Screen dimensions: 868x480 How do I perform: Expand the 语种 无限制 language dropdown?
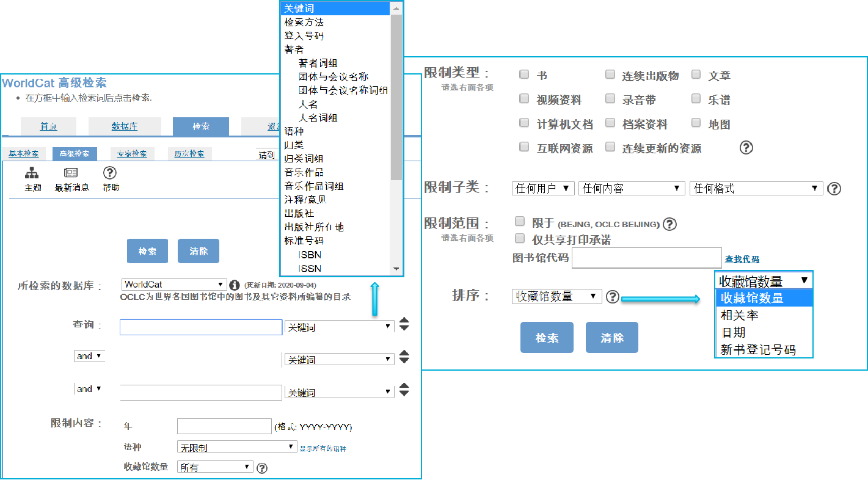pyautogui.click(x=236, y=447)
